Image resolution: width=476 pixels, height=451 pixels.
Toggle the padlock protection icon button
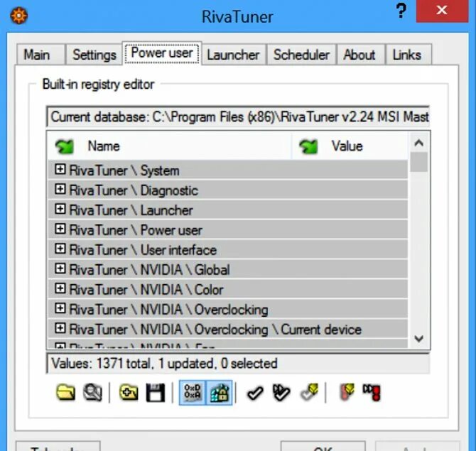(x=220, y=393)
